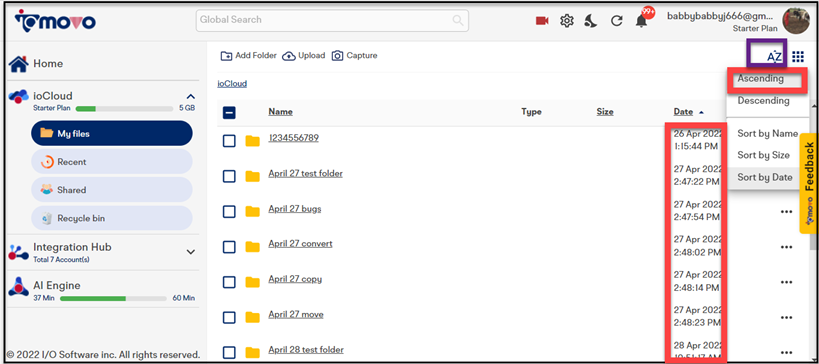The height and width of the screenshot is (364, 819).
Task: Open the A-Z sort menu icon
Action: [x=774, y=57]
